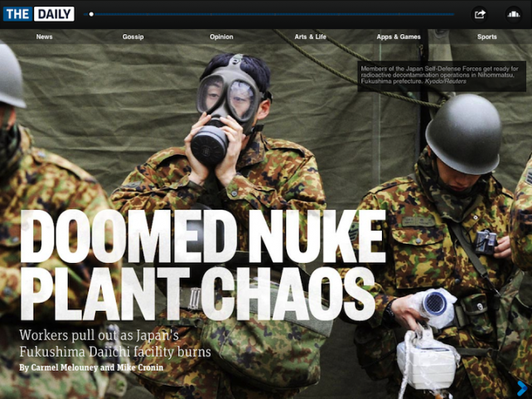
Task: Tap The Daily logo
Action: pyautogui.click(x=39, y=14)
